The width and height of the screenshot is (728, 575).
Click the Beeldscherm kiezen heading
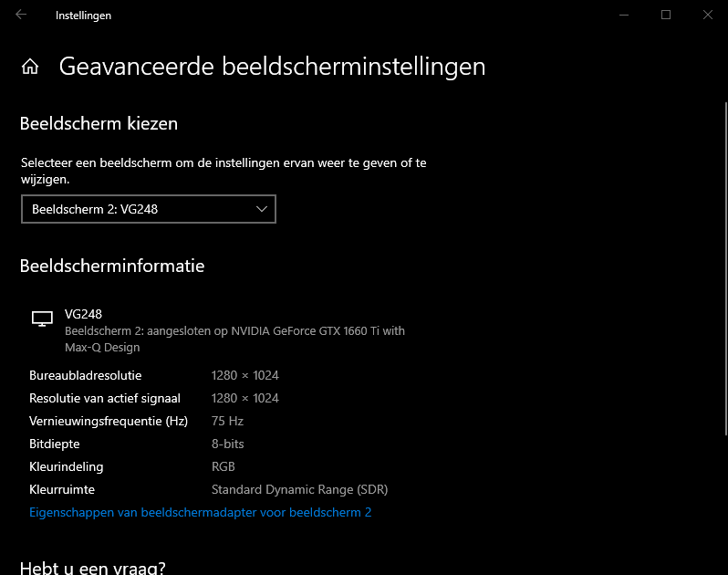(x=99, y=123)
